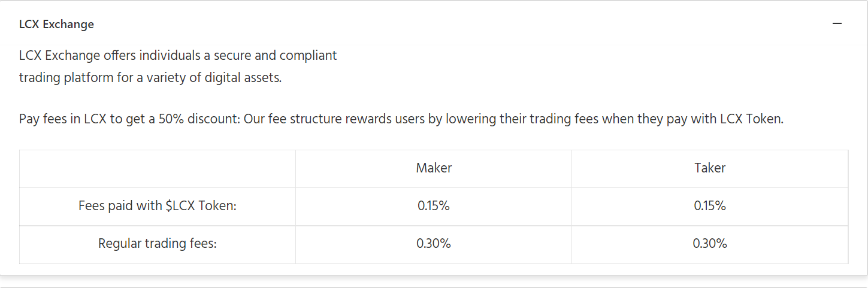The height and width of the screenshot is (288, 868).
Task: Click the 0.30% Taker fee cell
Action: (x=710, y=244)
